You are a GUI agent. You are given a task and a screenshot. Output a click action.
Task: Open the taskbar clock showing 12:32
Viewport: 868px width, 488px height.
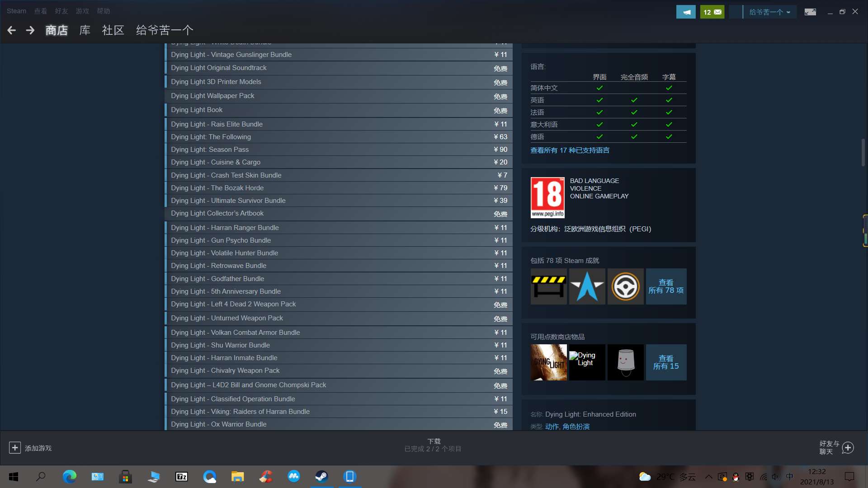(x=817, y=477)
